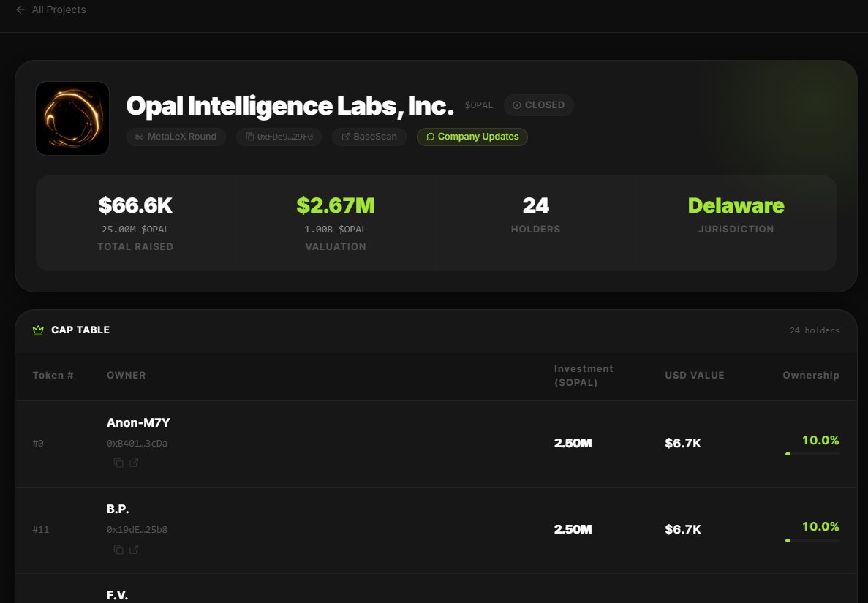Click the CLOSED status badge
This screenshot has width=868, height=603.
click(539, 105)
